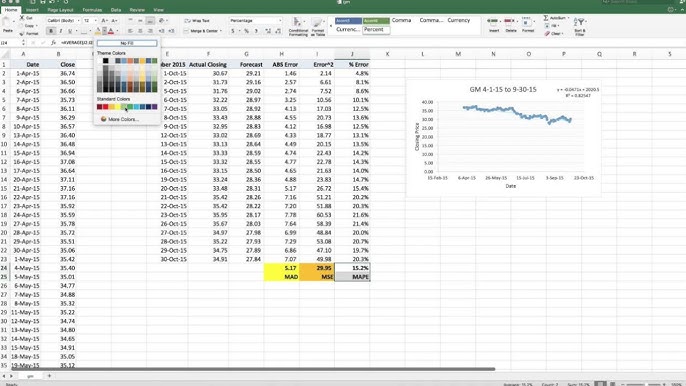The image size is (686, 386).
Task: Click the Wrap Text button
Action: point(197,21)
